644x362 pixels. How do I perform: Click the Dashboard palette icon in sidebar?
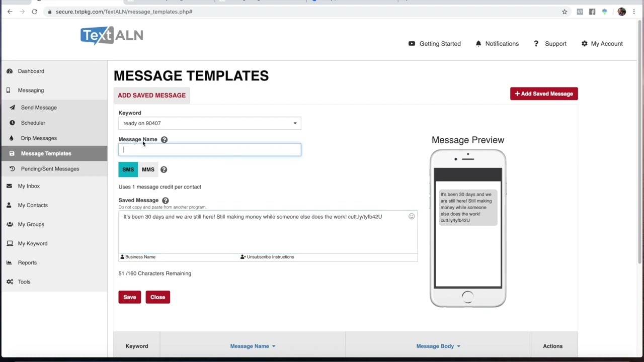pyautogui.click(x=10, y=71)
